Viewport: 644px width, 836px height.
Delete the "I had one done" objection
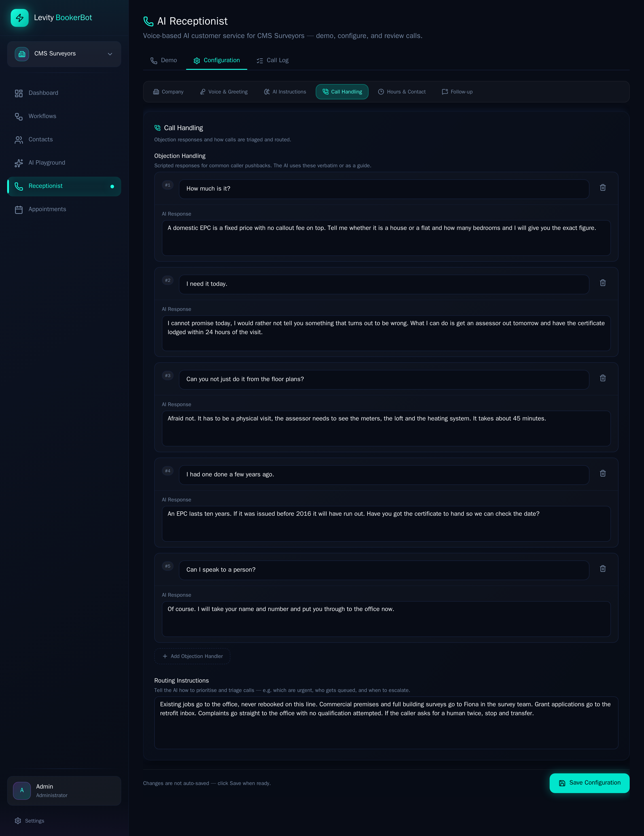(603, 473)
